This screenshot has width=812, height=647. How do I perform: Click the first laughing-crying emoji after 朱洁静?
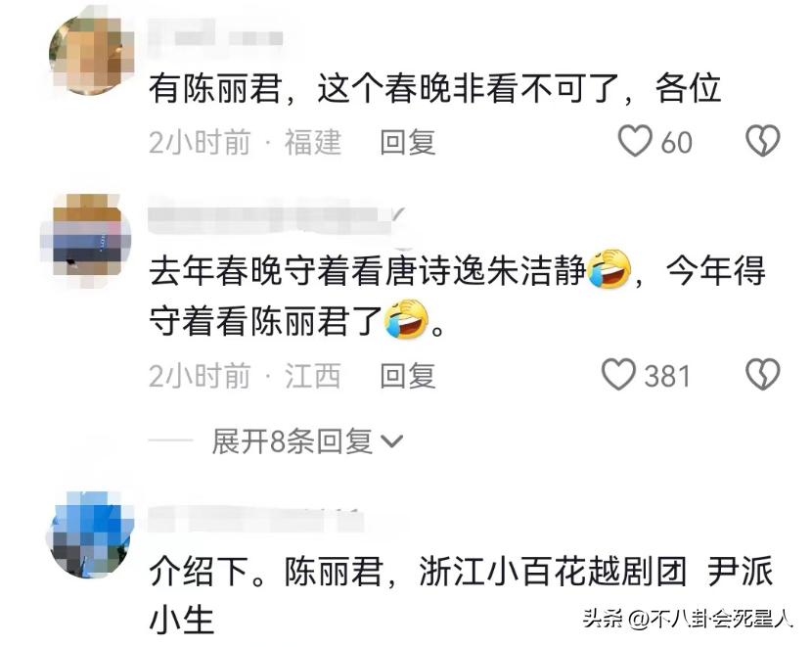coord(609,269)
